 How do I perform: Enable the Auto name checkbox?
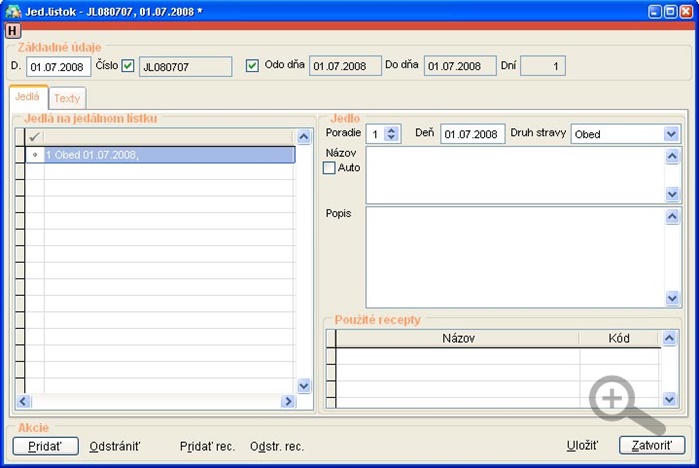(330, 168)
